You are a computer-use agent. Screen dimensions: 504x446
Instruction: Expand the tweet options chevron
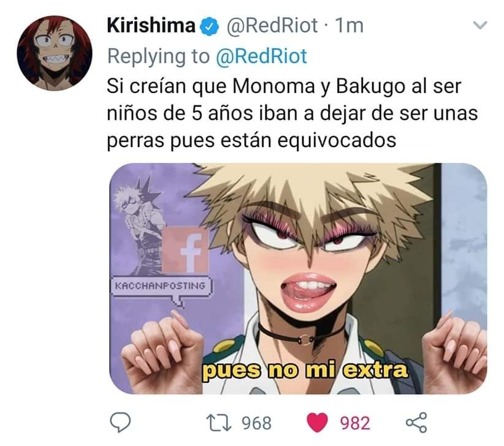[x=481, y=25]
